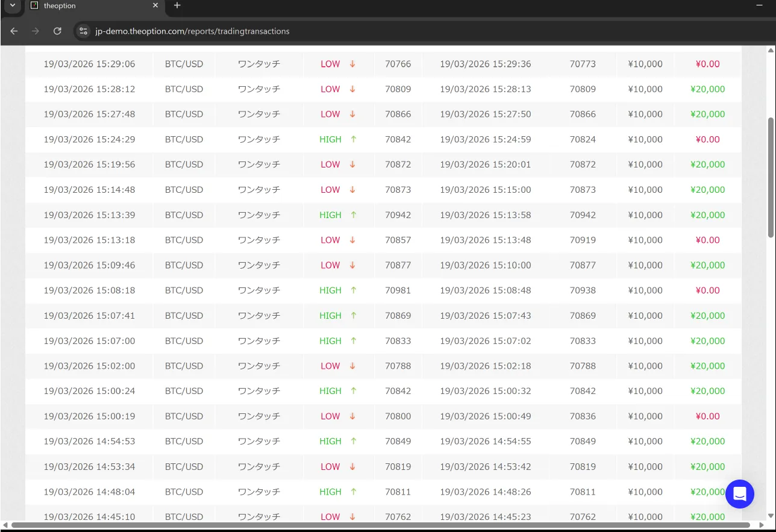Close the theoption tab
The height and width of the screenshot is (532, 776).
tap(155, 5)
